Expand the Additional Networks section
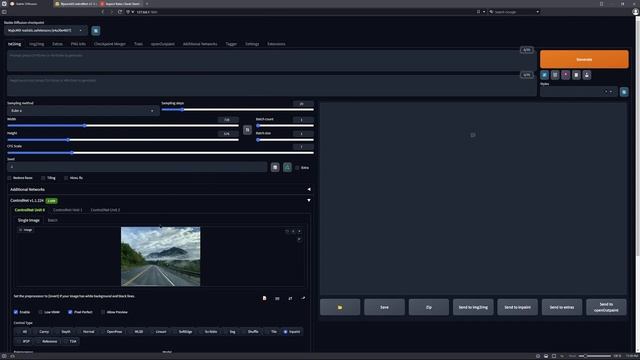Image resolution: width=640 pixels, height=360 pixels. click(x=160, y=189)
